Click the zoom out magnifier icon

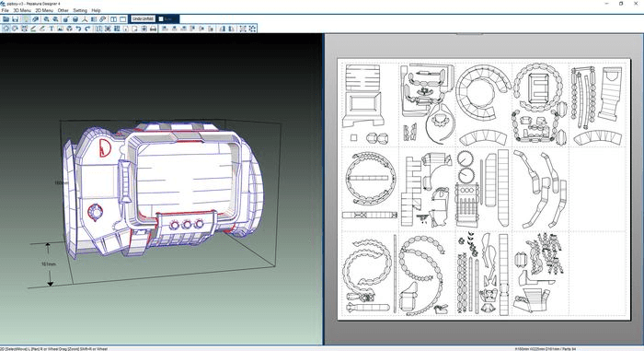pos(55,19)
